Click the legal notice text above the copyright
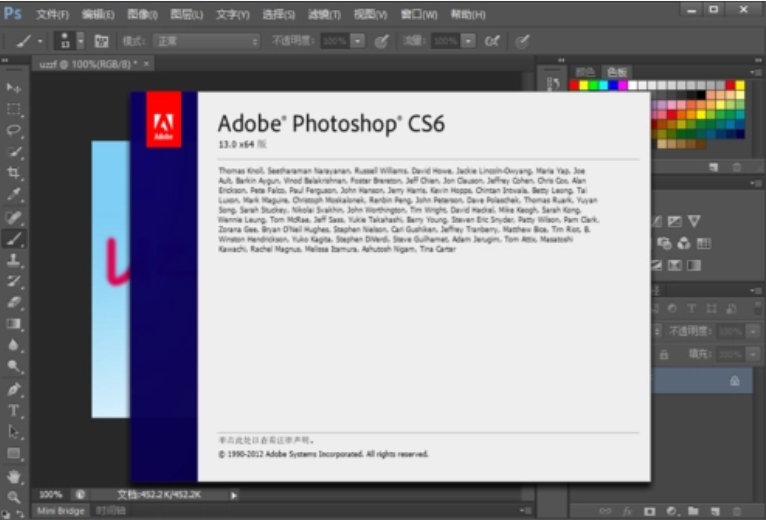The width and height of the screenshot is (766, 520). pos(267,440)
